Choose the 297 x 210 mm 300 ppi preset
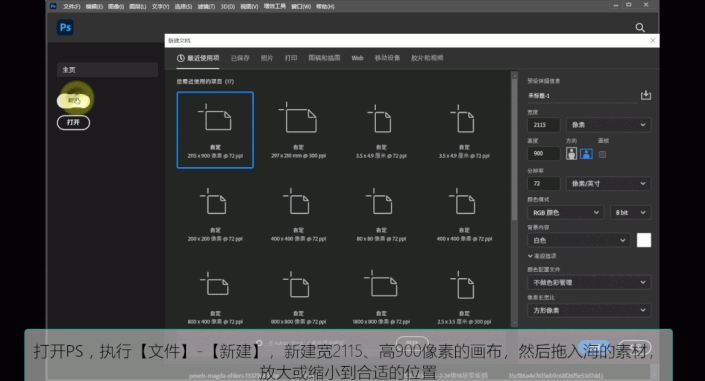Image resolution: width=705 pixels, height=381 pixels. click(x=299, y=130)
